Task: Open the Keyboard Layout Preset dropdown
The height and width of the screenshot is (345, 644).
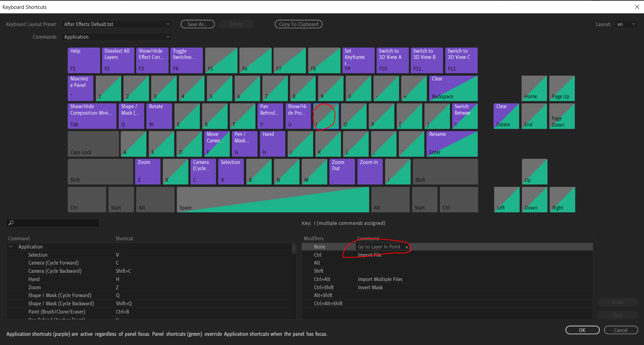Action: click(116, 24)
